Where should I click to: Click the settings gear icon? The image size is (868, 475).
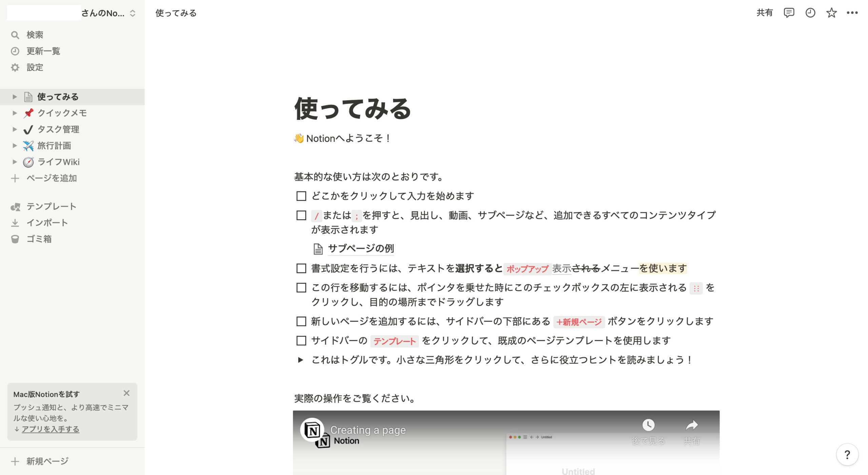click(x=15, y=67)
